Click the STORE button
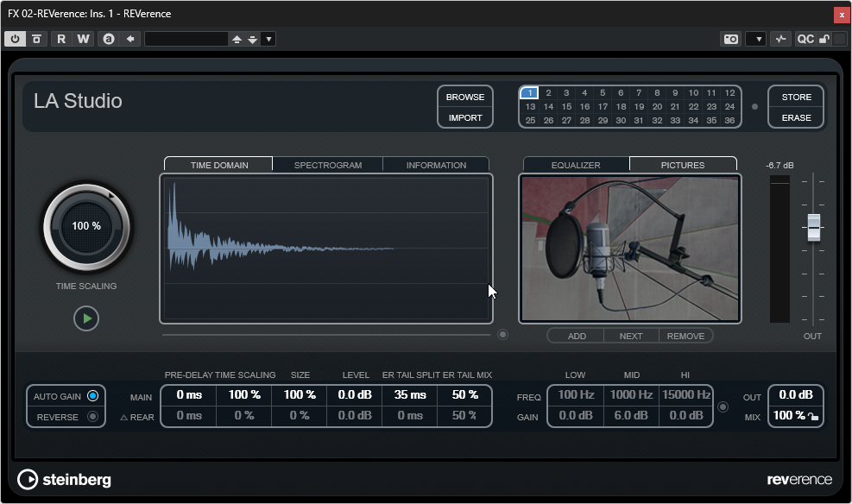Screen dimensions: 852x504 pyautogui.click(x=796, y=98)
